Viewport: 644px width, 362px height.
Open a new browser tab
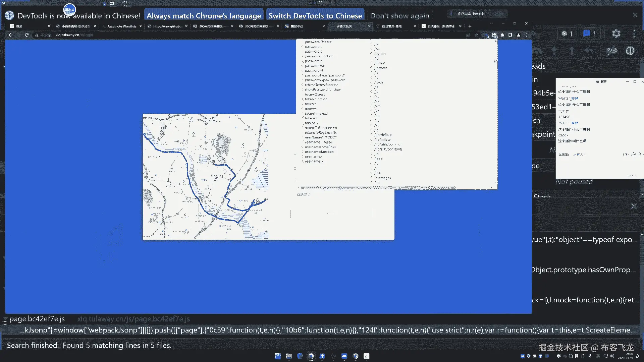470,26
